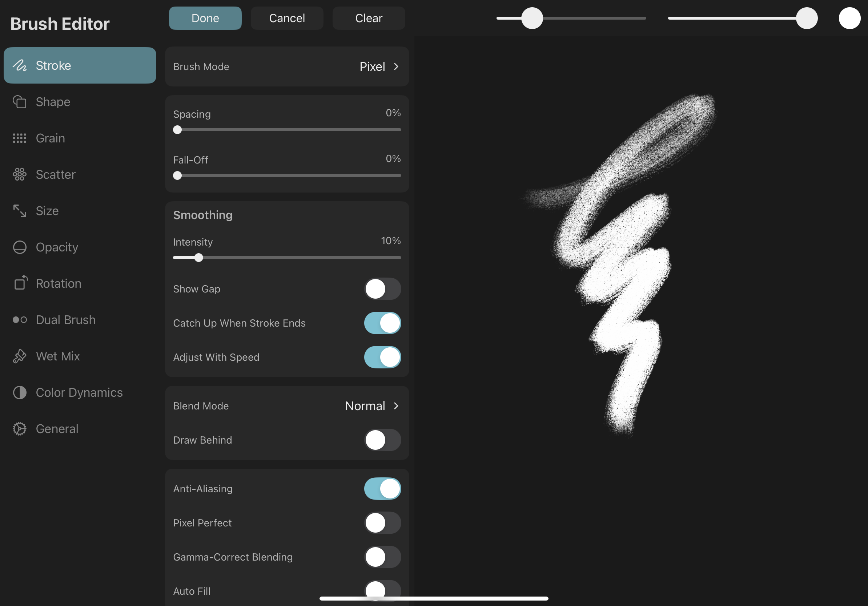Image resolution: width=868 pixels, height=606 pixels.
Task: Open the Scatter section
Action: (80, 174)
